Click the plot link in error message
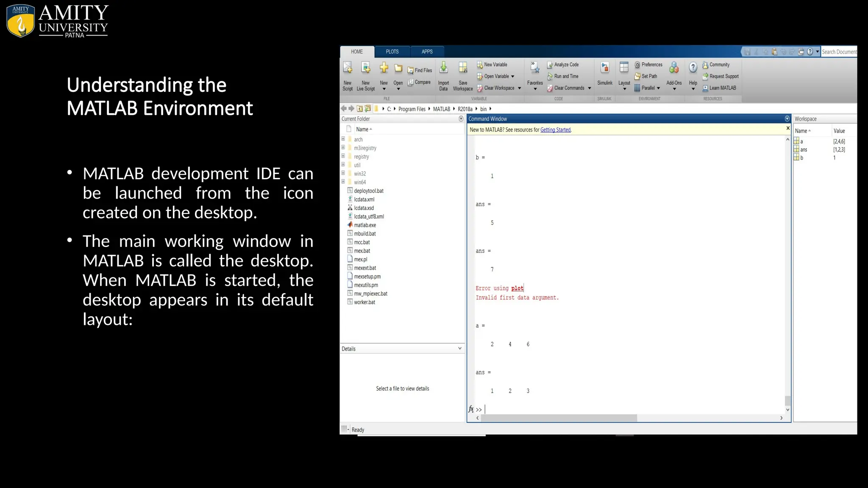Screen dimensions: 868x488 click(517, 288)
